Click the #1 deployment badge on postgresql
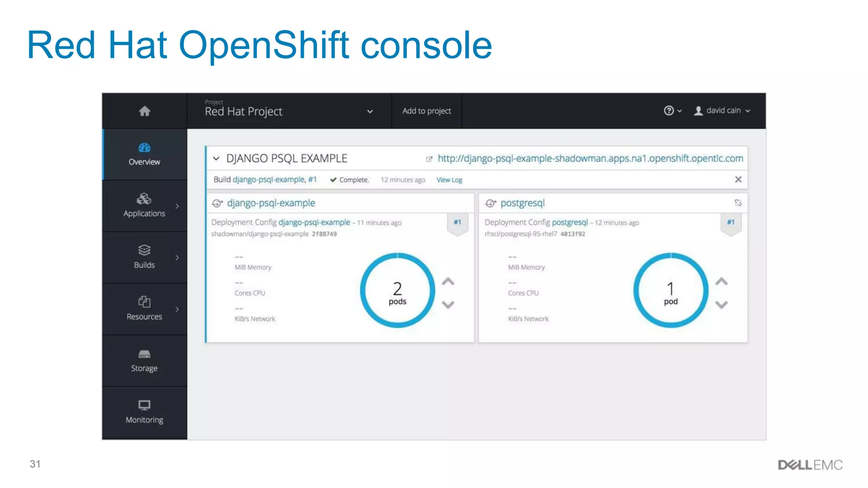The height and width of the screenshot is (488, 868). (731, 224)
